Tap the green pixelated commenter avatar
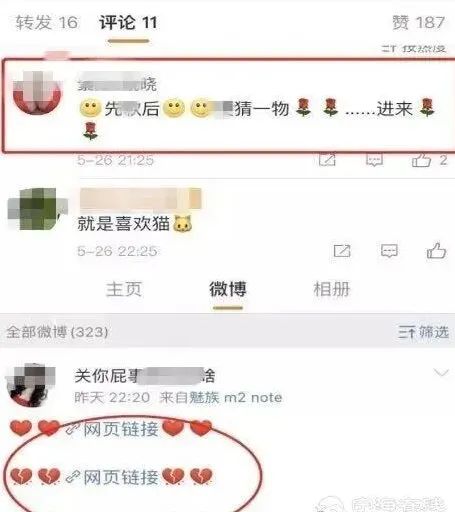This screenshot has width=455, height=512. pyautogui.click(x=37, y=209)
